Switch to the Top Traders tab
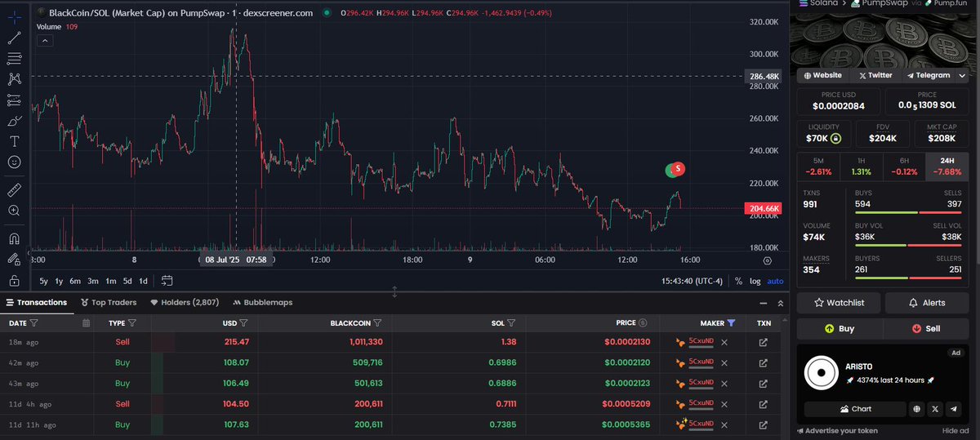The image size is (980, 440). click(108, 303)
